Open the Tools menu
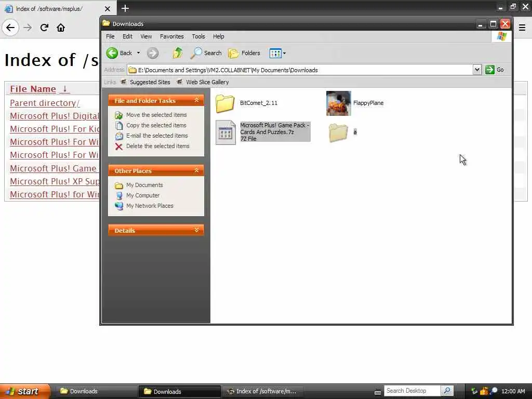 198,36
